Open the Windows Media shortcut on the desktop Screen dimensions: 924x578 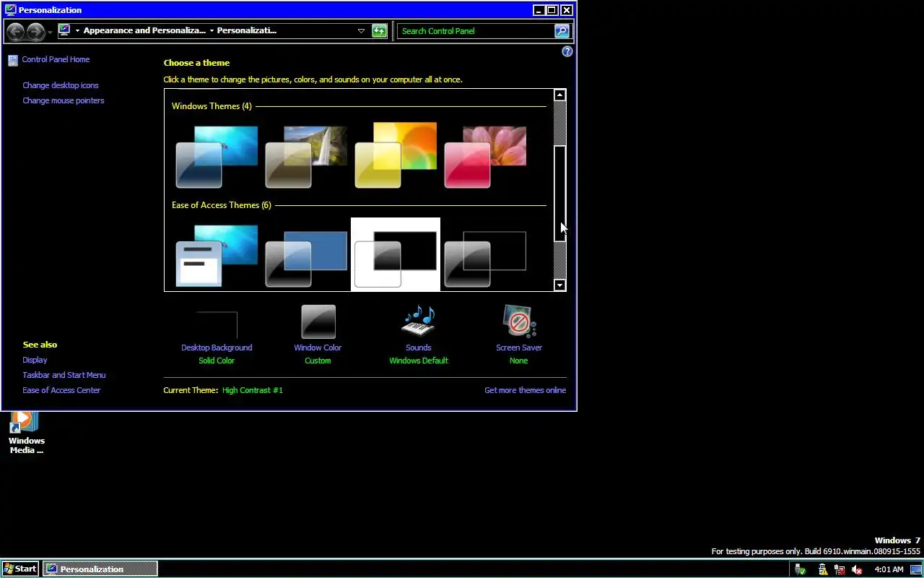tap(27, 433)
